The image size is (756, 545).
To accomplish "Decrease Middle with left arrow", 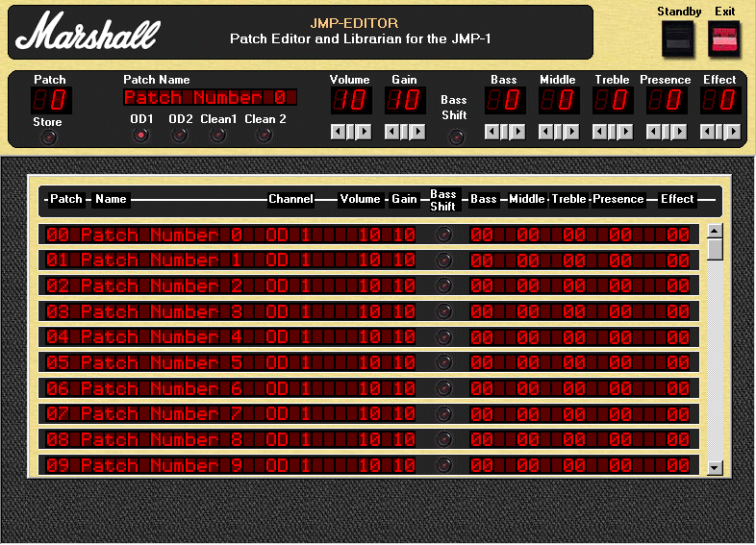I will coord(544,132).
